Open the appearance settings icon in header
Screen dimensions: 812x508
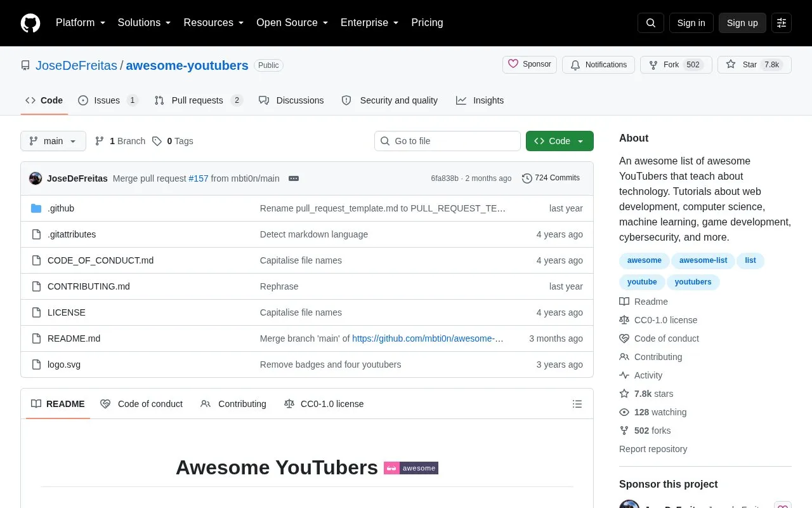click(782, 23)
